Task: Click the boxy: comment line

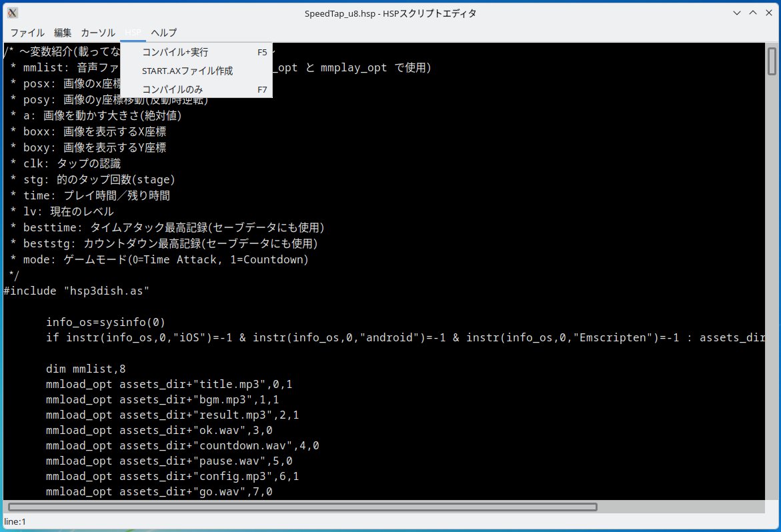Action: click(x=88, y=148)
